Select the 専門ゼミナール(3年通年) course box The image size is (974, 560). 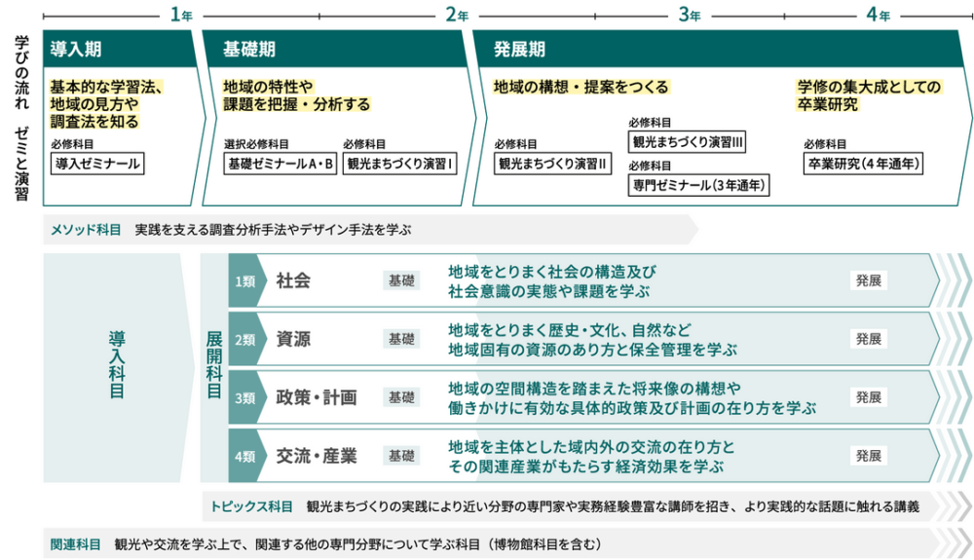pos(698,185)
